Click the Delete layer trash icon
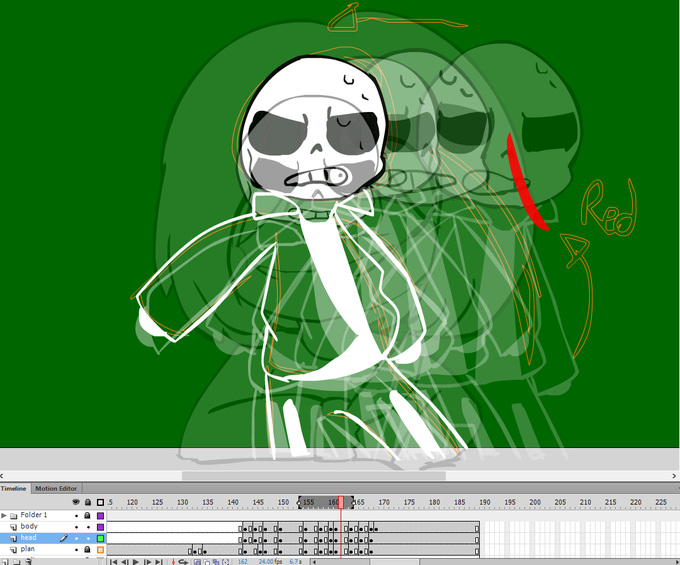This screenshot has height=565, width=680. (29, 562)
